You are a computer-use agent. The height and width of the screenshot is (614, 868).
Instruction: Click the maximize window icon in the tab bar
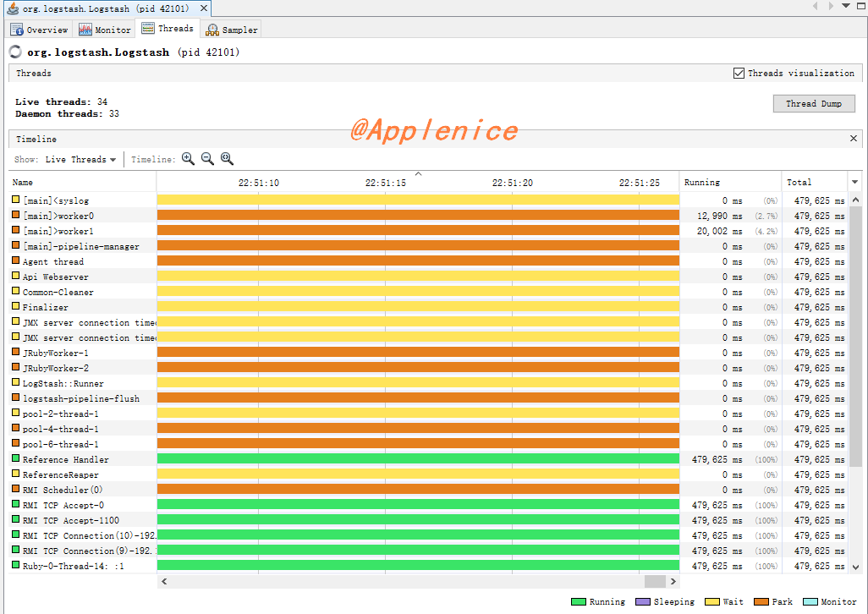(x=860, y=6)
